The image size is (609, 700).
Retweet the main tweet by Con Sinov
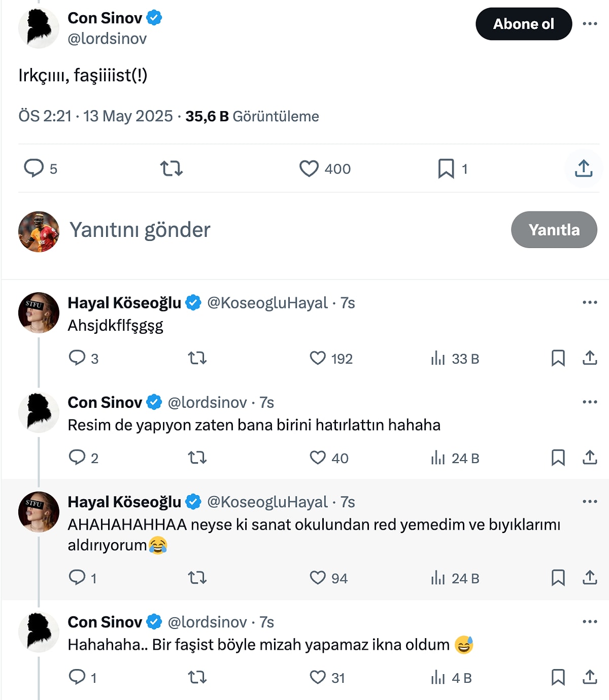(x=172, y=168)
